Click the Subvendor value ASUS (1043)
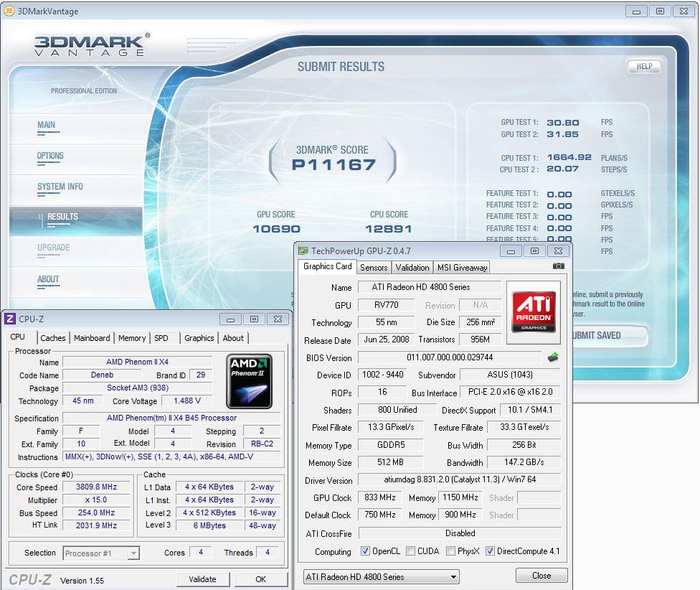This screenshot has height=590, width=700. [510, 375]
